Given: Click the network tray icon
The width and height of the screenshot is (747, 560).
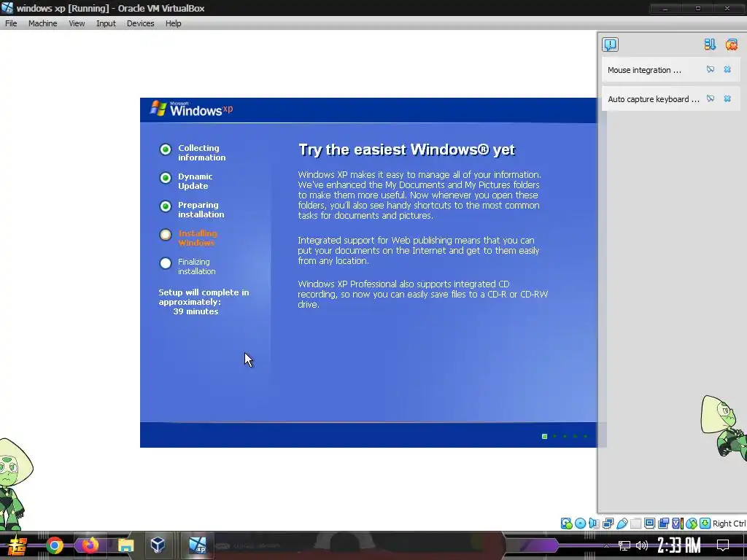Looking at the screenshot, I should (x=624, y=545).
